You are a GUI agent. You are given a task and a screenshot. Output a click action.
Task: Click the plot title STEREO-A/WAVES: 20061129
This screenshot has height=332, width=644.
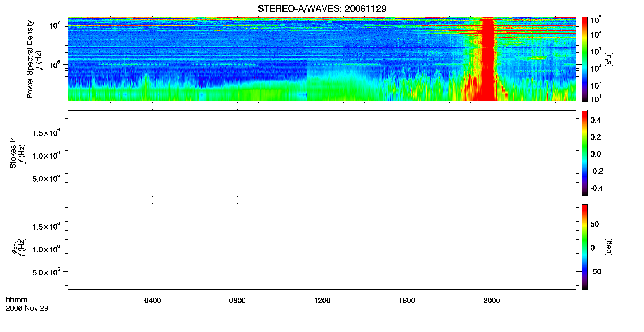322,9
